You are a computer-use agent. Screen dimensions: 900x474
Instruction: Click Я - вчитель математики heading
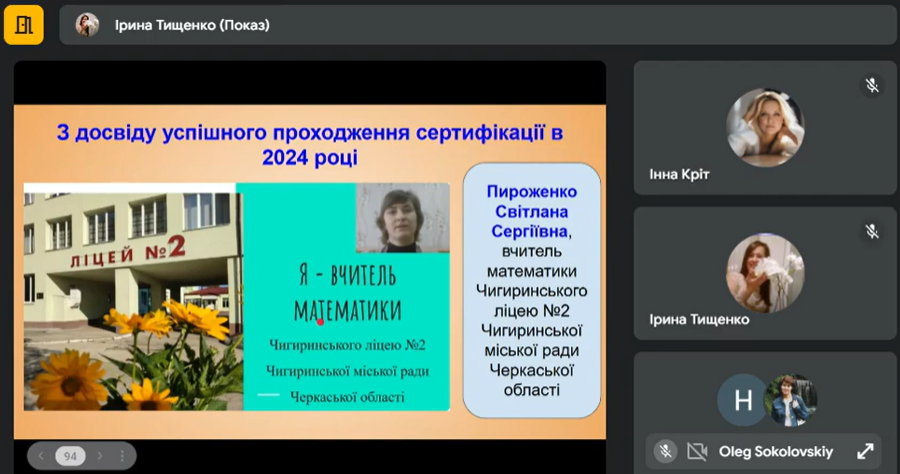(347, 293)
